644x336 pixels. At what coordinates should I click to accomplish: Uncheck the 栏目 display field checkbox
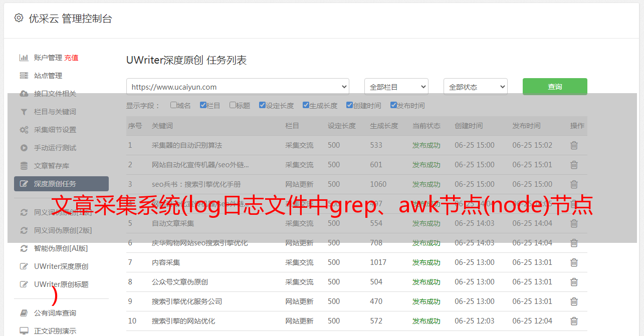click(203, 105)
